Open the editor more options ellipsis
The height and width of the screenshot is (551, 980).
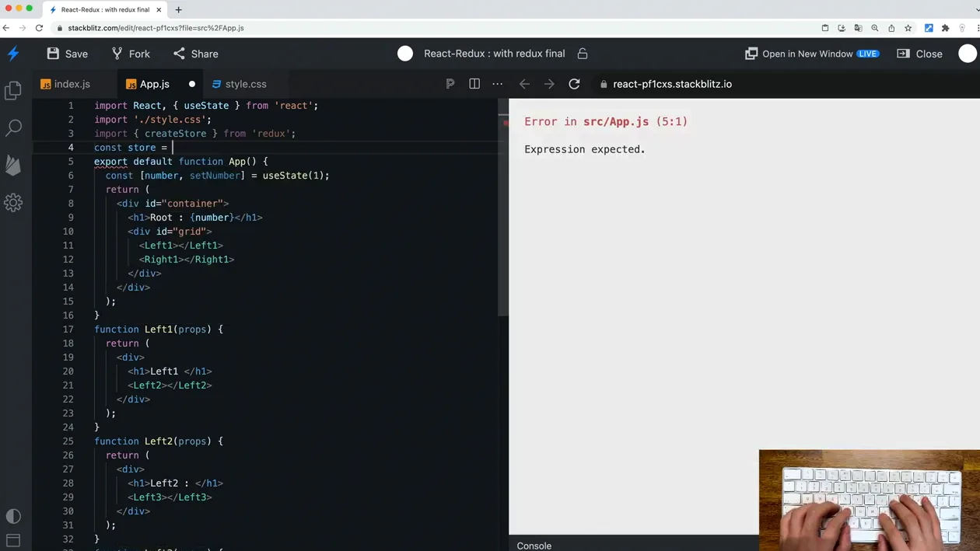(x=498, y=84)
